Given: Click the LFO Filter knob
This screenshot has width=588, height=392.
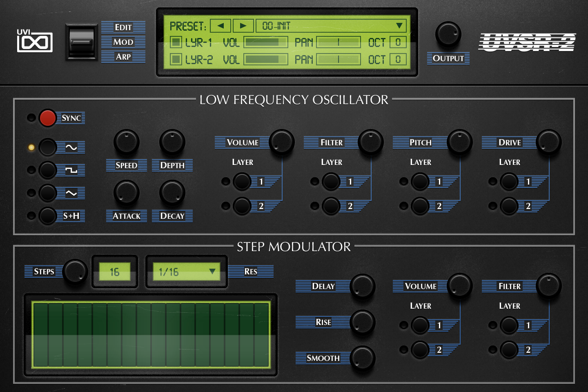Looking at the screenshot, I should coord(371,142).
